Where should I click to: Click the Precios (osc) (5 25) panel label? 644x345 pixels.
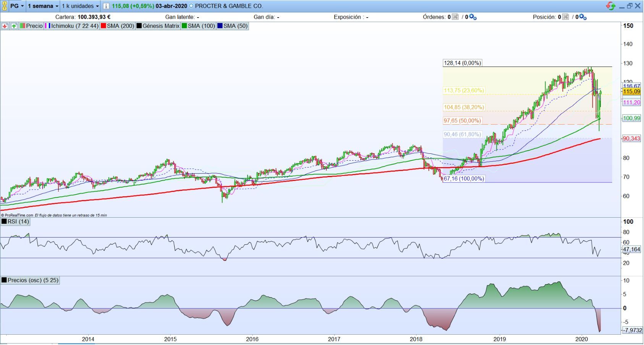coord(30,280)
